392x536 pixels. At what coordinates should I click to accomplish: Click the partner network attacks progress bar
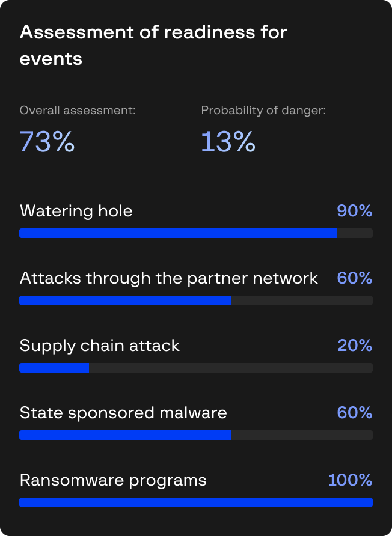pyautogui.click(x=195, y=299)
